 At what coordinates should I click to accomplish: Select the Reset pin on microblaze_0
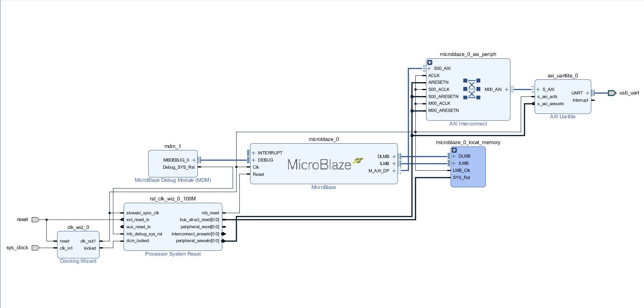[258, 174]
